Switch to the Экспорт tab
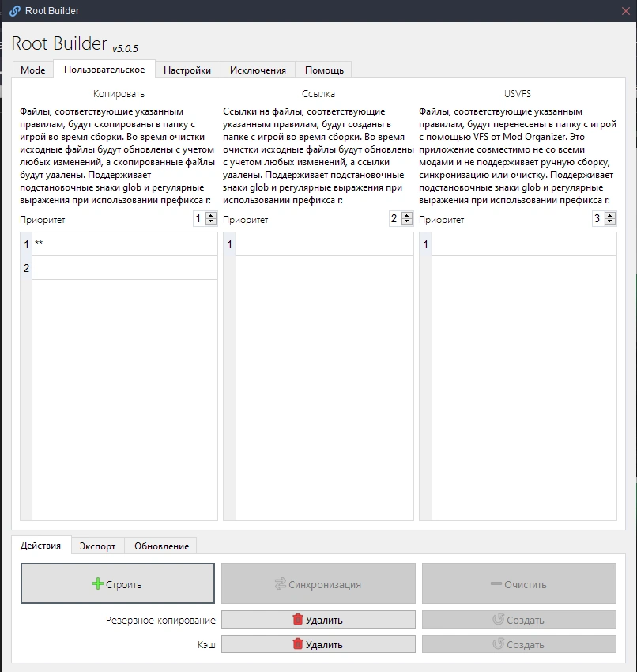637x672 pixels. point(98,546)
